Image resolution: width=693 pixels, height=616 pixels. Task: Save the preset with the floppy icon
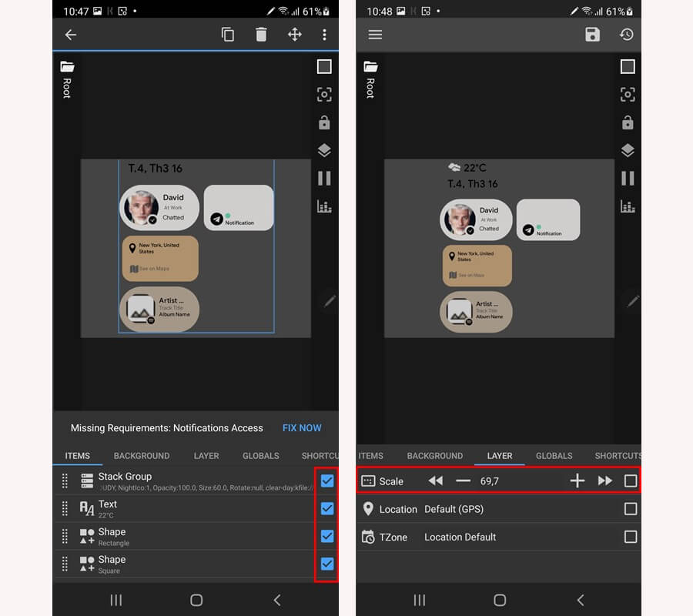(x=592, y=35)
